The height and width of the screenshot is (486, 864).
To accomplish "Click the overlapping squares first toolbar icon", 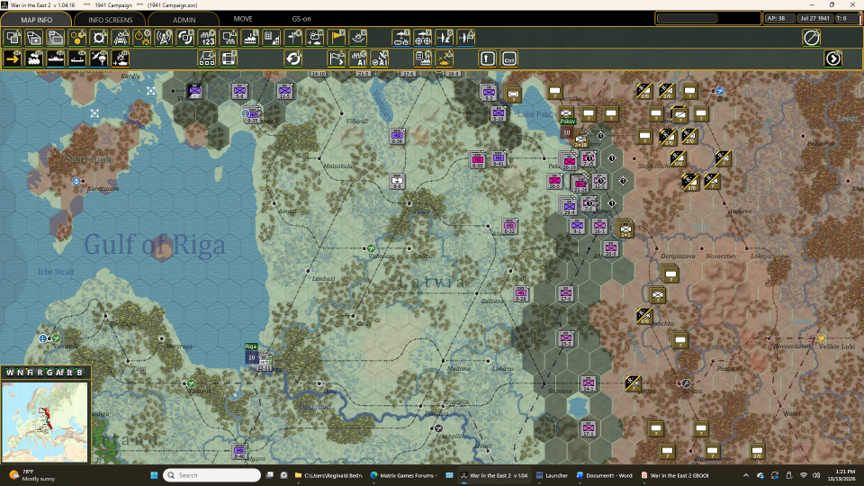I will click(13, 38).
